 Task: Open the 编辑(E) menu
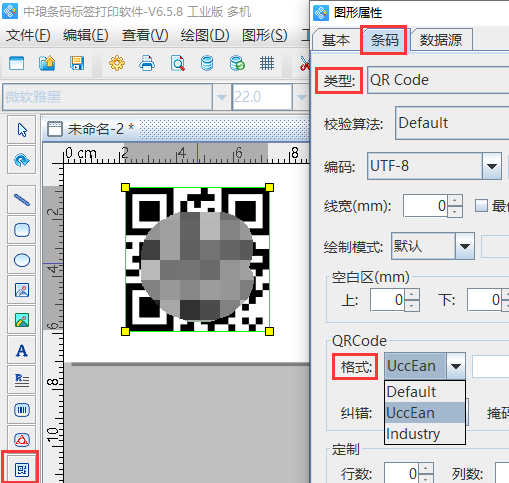pyautogui.click(x=86, y=35)
